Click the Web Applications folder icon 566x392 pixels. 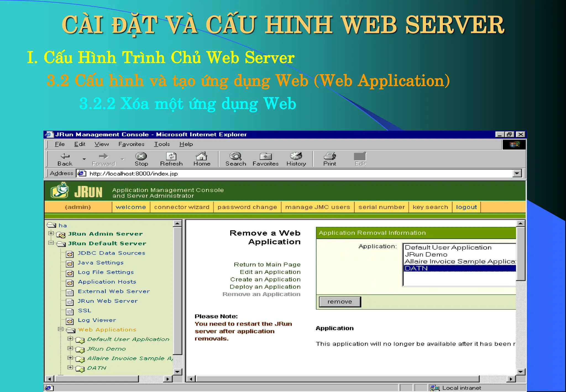[x=71, y=330]
